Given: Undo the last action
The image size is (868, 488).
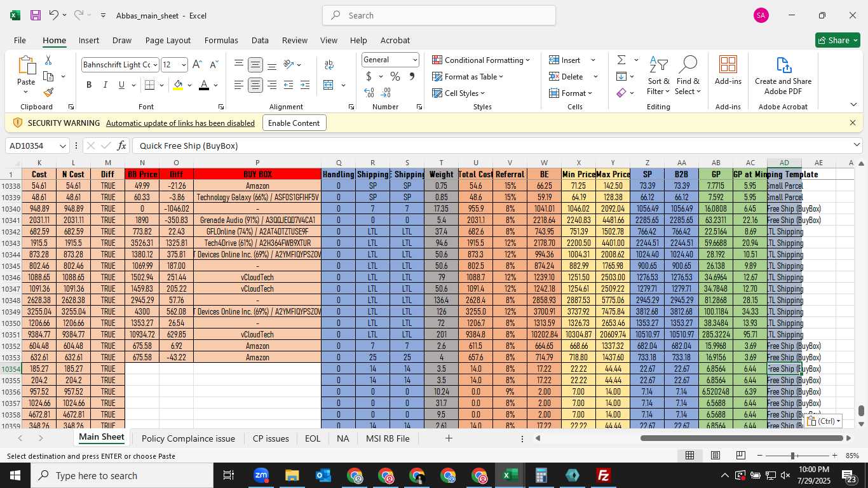Looking at the screenshot, I should 54,15.
